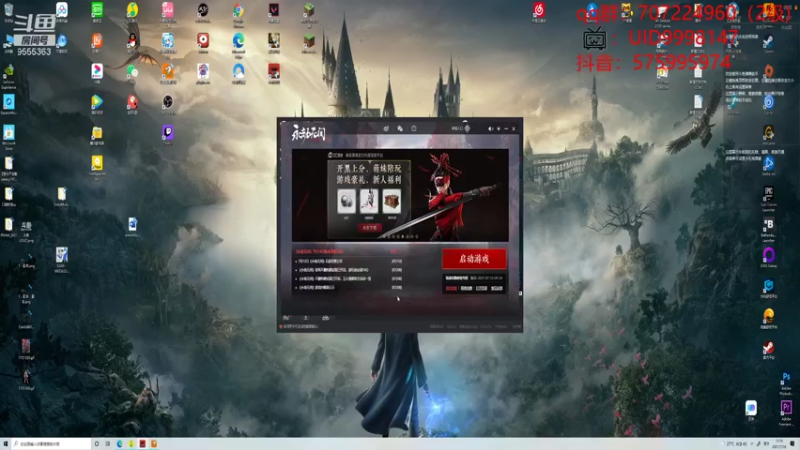Click the Weibo icon in launcher header
The height and width of the screenshot is (450, 800).
386,129
